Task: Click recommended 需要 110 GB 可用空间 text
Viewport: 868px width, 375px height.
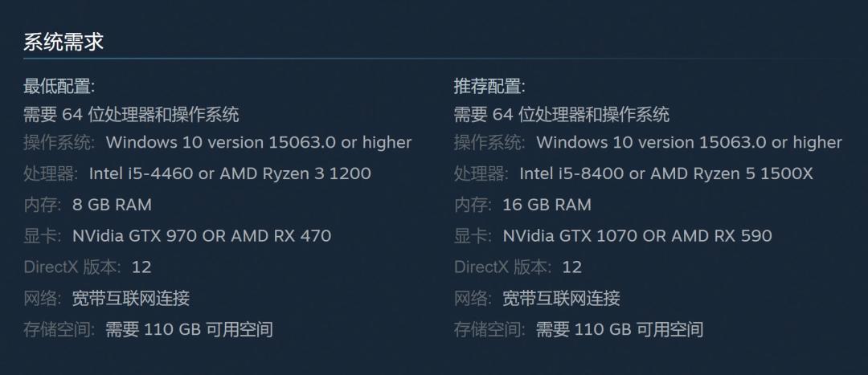Action: (620, 329)
